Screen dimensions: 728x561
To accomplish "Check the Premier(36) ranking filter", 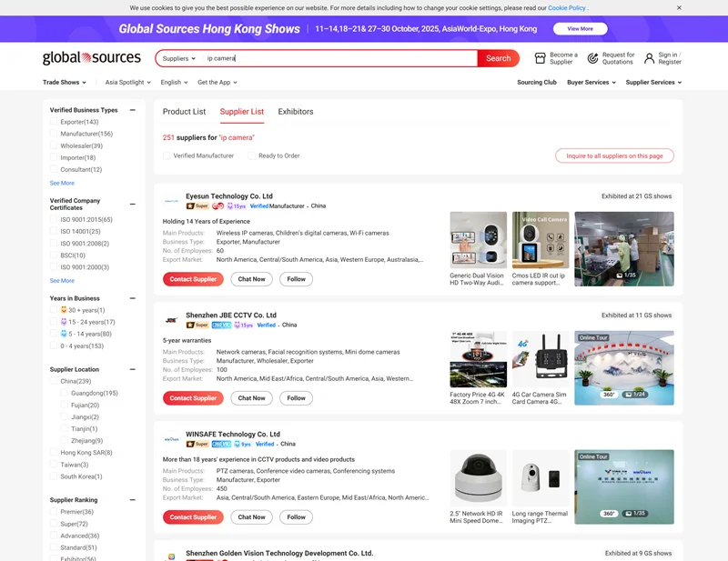I will coord(54,512).
